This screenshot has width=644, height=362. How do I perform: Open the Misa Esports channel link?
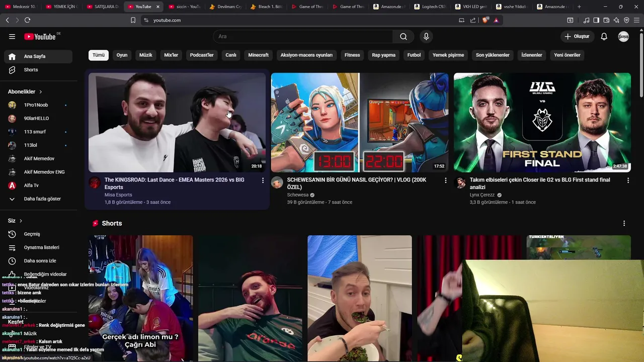[118, 195]
